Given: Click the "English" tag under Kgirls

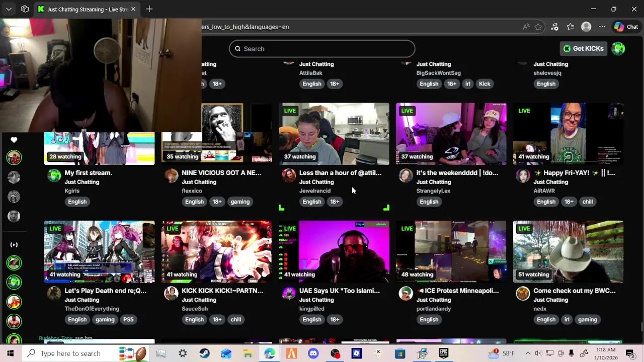Looking at the screenshot, I should pos(77,202).
